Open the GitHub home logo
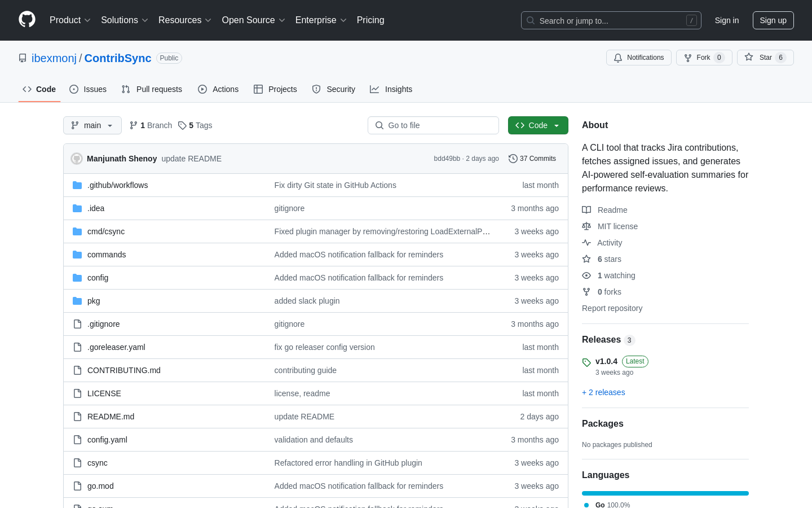 [27, 20]
